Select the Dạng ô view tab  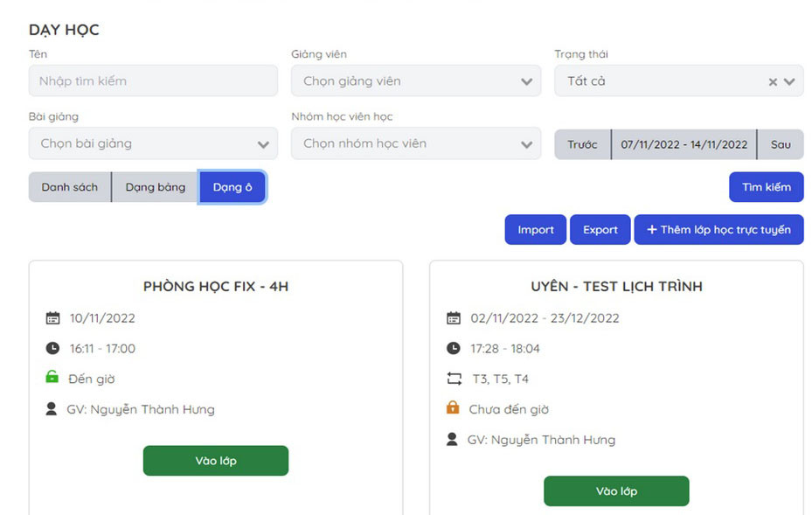[x=232, y=187]
